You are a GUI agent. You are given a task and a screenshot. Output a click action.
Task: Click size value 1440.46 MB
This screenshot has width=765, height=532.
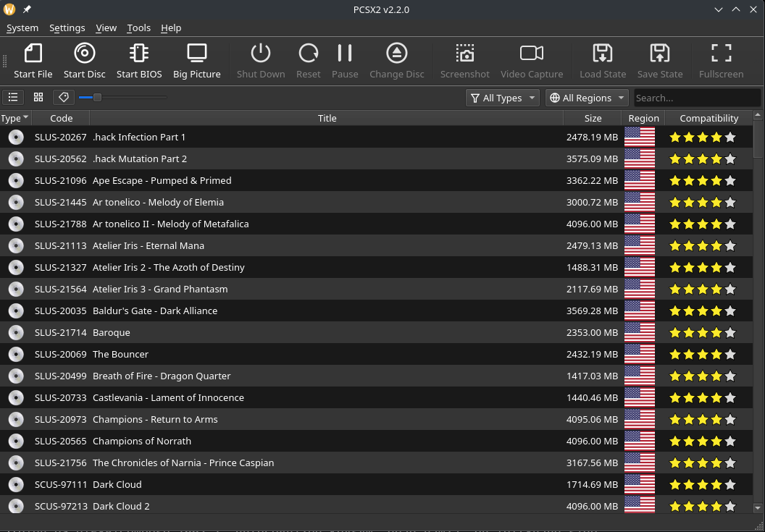[593, 398]
